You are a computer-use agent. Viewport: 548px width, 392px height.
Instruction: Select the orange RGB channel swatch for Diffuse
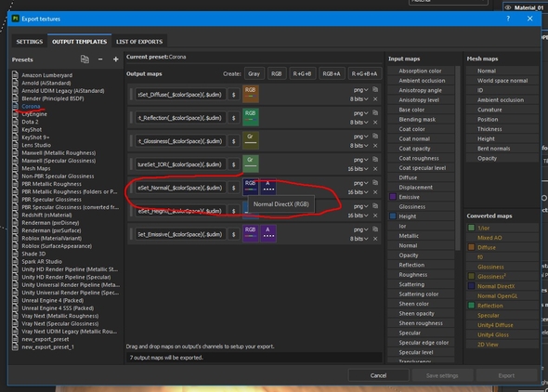[x=251, y=94]
